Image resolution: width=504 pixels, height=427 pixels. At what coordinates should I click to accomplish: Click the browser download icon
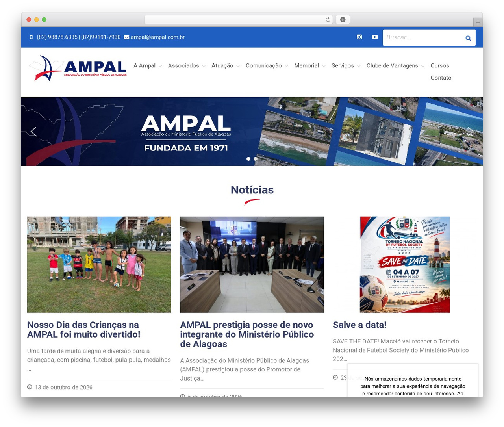pyautogui.click(x=343, y=20)
